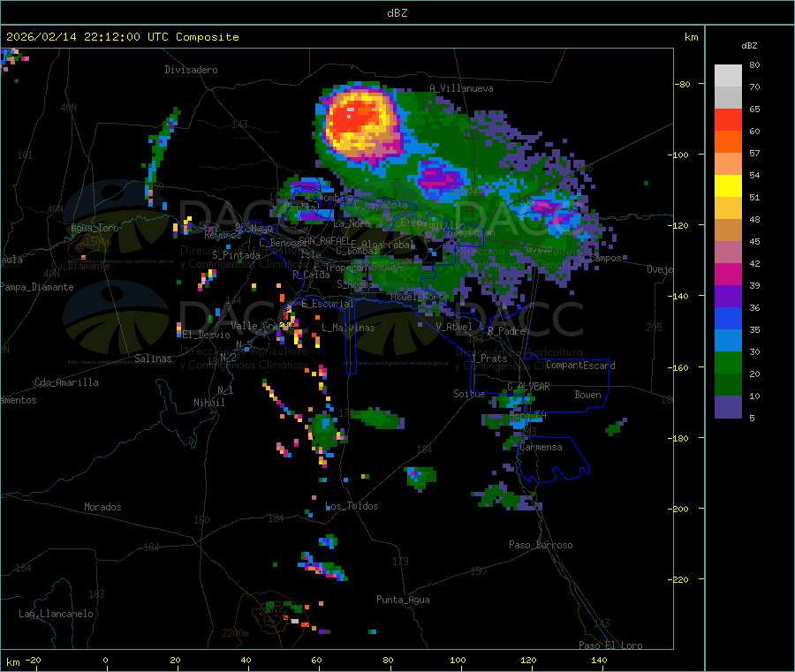Viewport: 795px width, 672px height.
Task: Select the R_Padre label
Action: pos(506,331)
